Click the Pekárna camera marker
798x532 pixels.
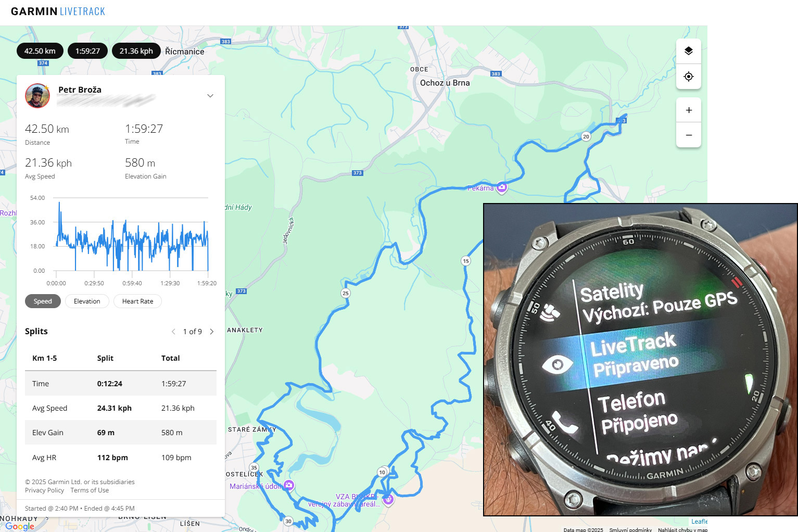click(502, 187)
